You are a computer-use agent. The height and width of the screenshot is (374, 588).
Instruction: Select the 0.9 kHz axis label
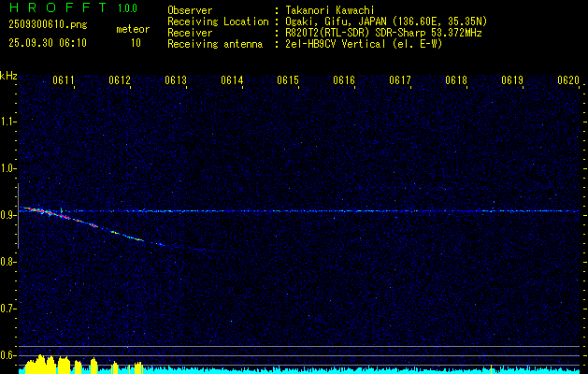click(8, 214)
